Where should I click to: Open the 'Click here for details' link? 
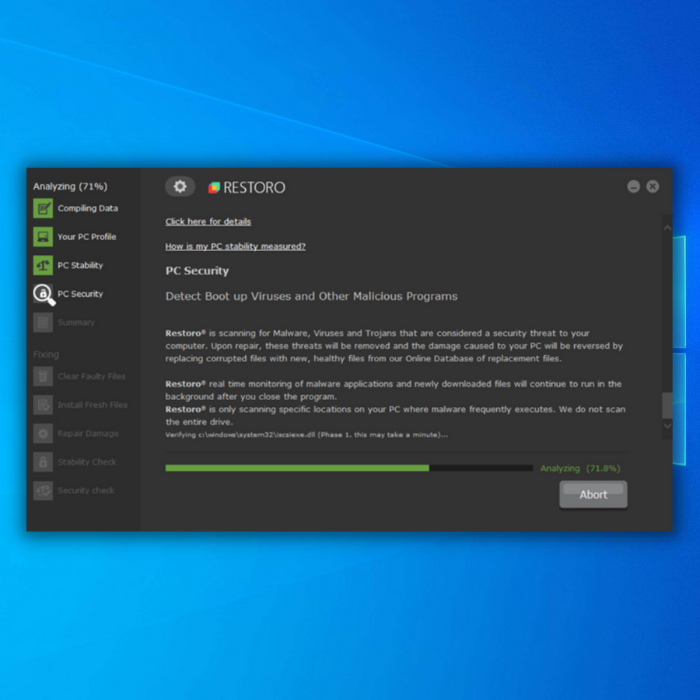click(208, 221)
